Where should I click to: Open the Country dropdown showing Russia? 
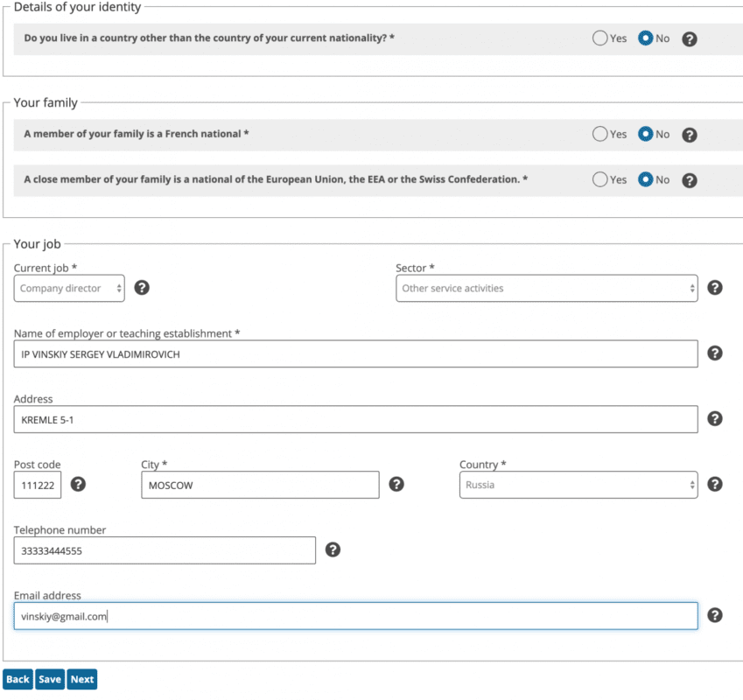click(578, 485)
